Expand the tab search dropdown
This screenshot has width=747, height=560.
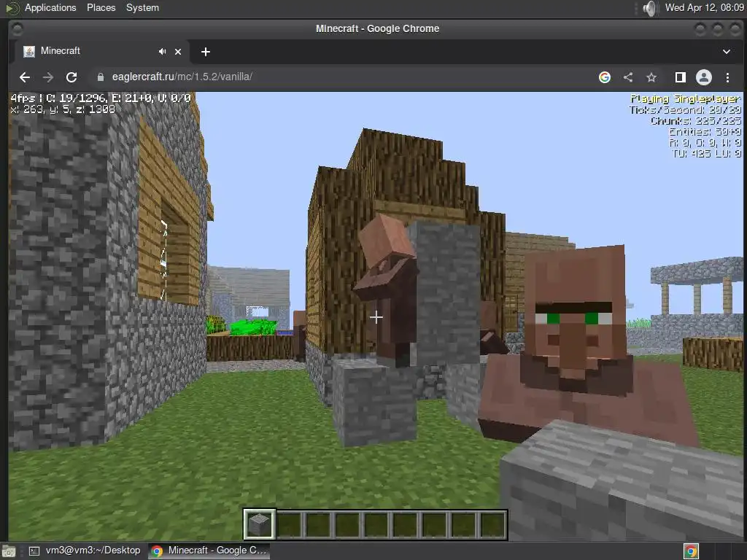point(727,52)
